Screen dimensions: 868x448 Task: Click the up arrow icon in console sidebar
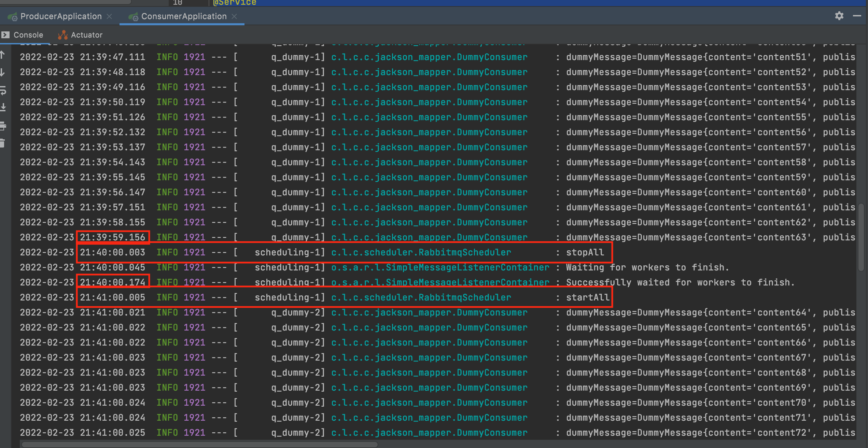coord(2,55)
